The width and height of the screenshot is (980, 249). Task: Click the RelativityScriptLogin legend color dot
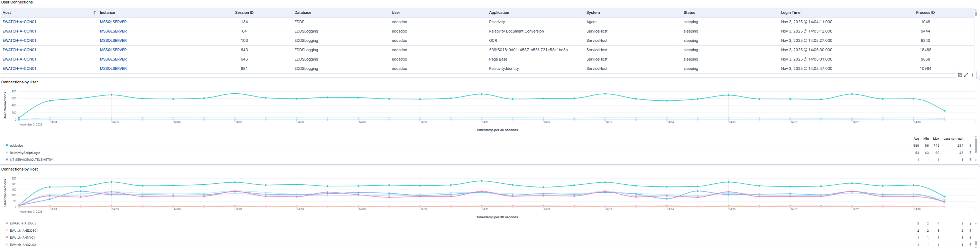click(7, 153)
